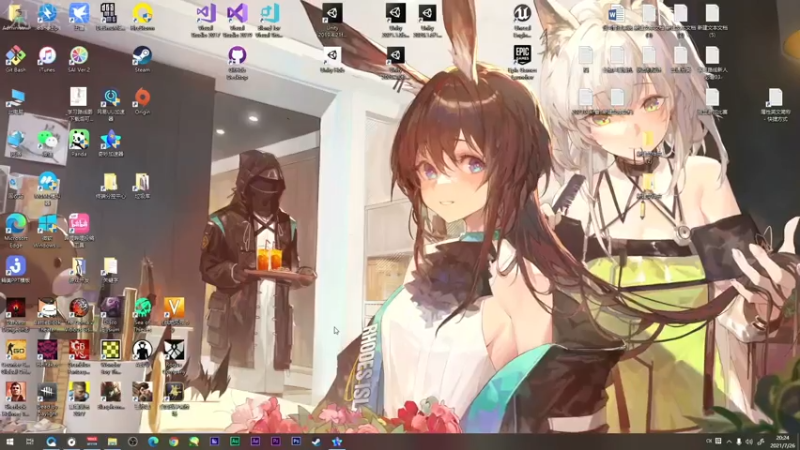This screenshot has width=800, height=450.
Task: Open Task View on the taskbar
Action: tap(30, 442)
